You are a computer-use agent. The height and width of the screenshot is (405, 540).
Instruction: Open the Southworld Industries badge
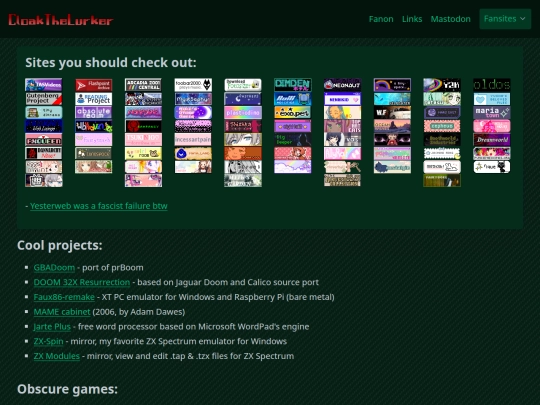click(x=442, y=139)
